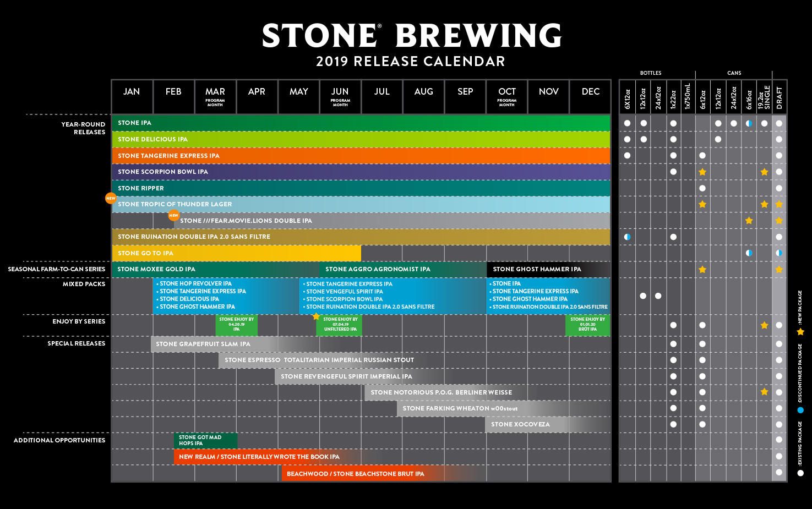Click the Stone Got Mad Hops IPA box
Image resolution: width=812 pixels, height=509 pixels.
click(x=205, y=440)
